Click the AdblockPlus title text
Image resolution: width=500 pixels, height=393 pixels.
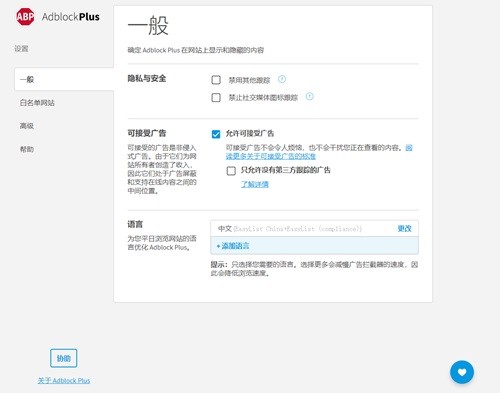[x=71, y=17]
